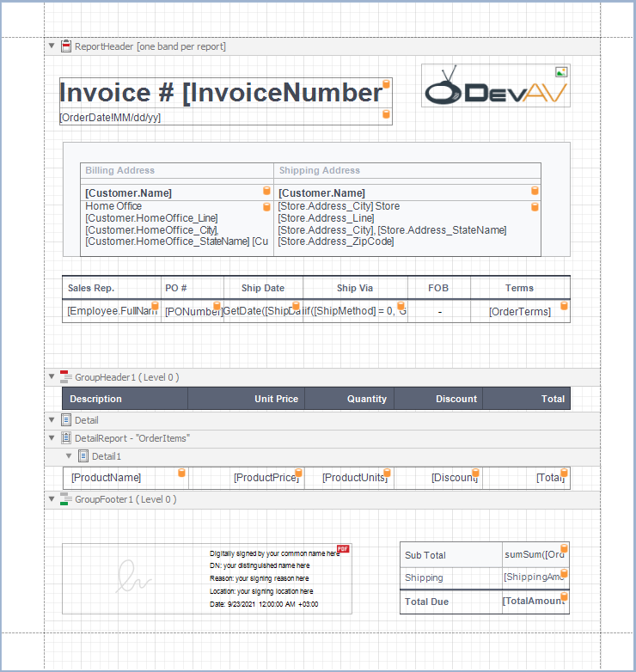Collapse the GroupHeader1 band
Screen dimensions: 636x672
pos(52,377)
